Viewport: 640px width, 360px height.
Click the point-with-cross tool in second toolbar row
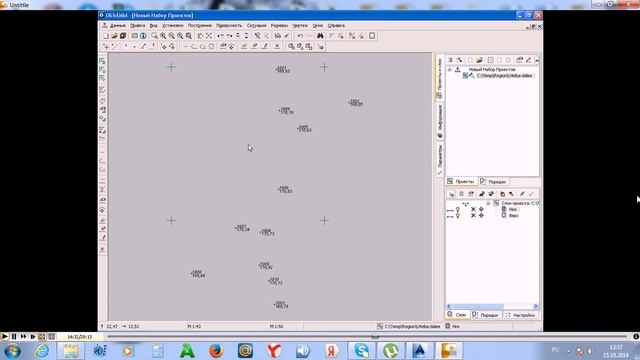click(106, 47)
